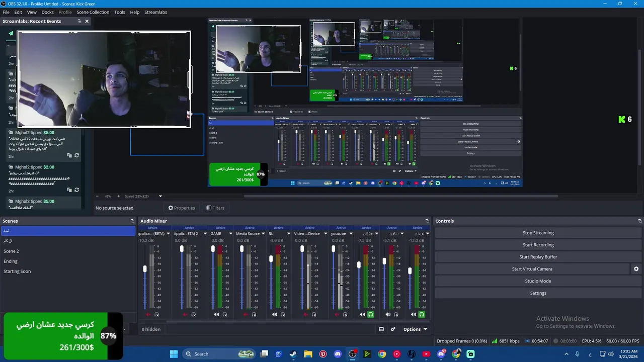644x362 pixels.
Task: Open the youtube channel dropdown
Action: [350, 234]
